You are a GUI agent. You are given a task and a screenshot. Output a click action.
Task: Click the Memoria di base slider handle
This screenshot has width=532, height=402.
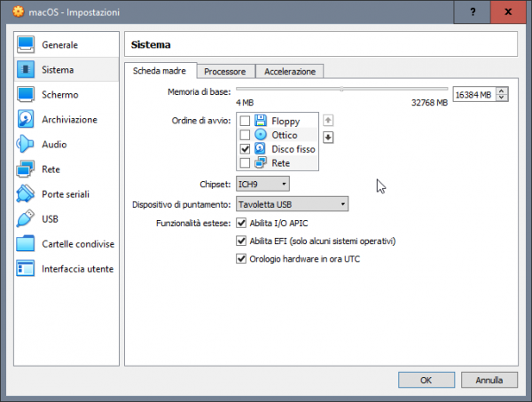[x=342, y=89]
